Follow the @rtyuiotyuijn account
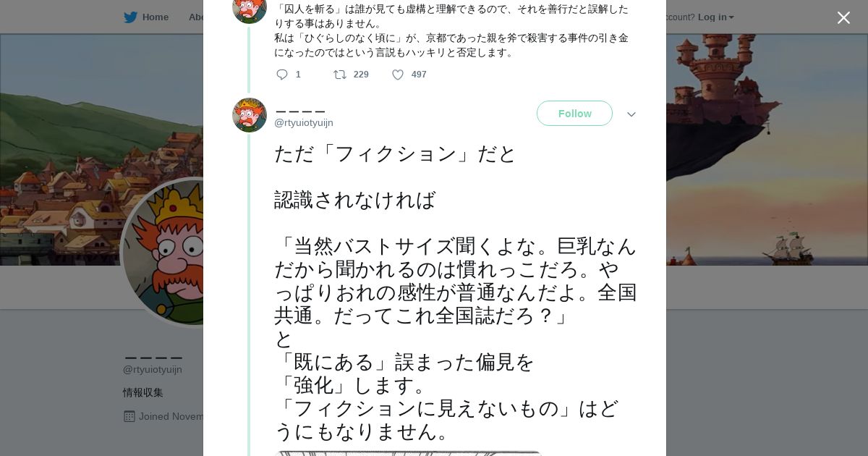Viewport: 868px width, 456px height. (574, 114)
